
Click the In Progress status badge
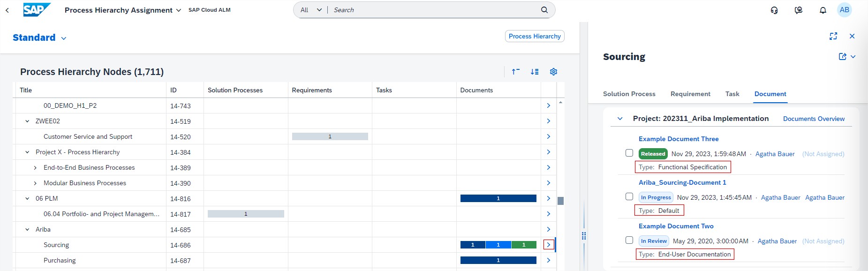point(656,197)
